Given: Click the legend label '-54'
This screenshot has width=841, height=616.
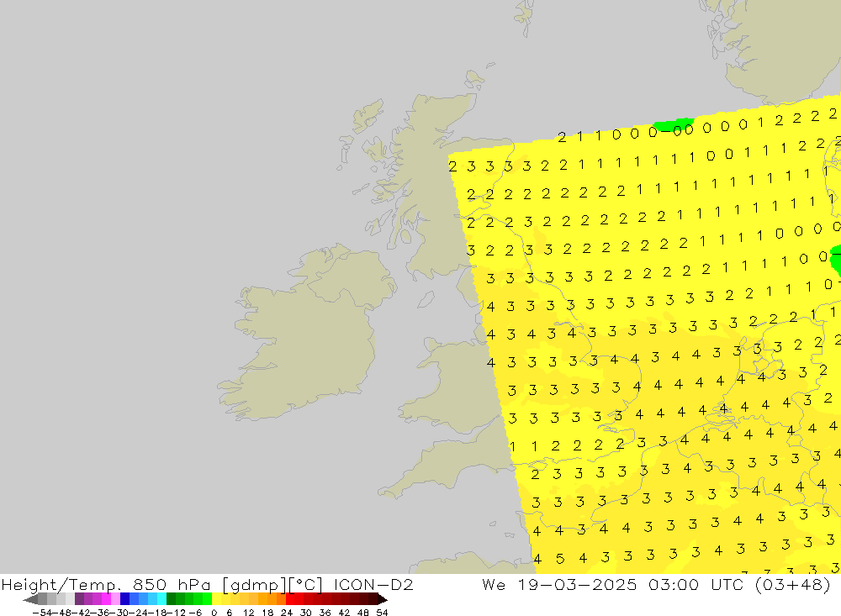Looking at the screenshot, I should [x=42, y=613].
